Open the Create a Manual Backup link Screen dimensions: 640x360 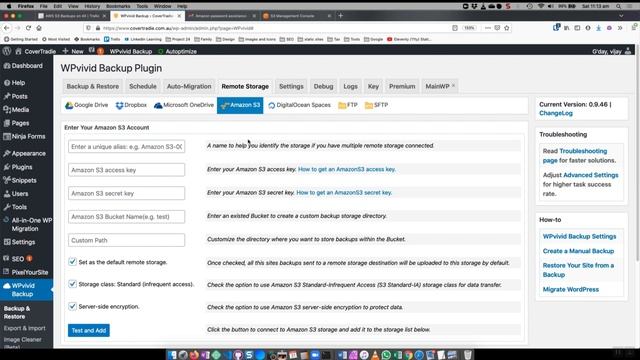(578, 251)
